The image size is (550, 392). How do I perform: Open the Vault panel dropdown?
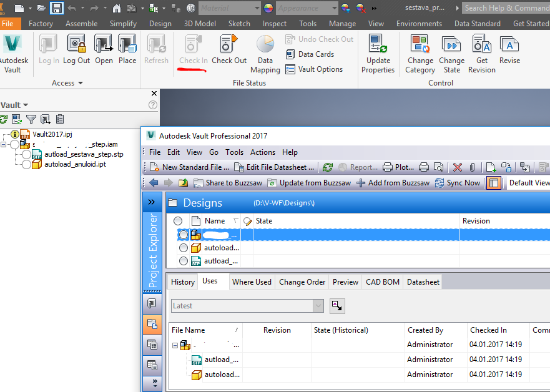(x=26, y=104)
